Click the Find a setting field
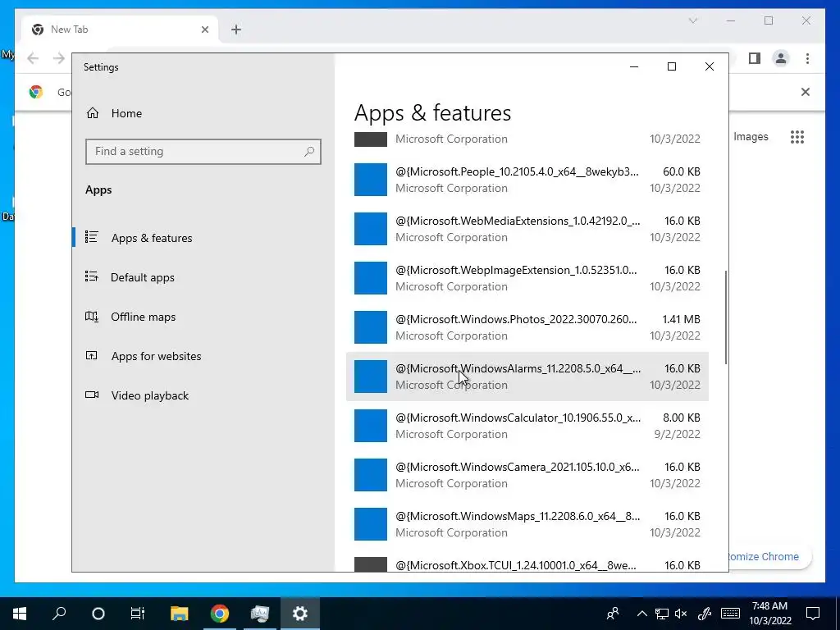The height and width of the screenshot is (630, 840). 203,152
